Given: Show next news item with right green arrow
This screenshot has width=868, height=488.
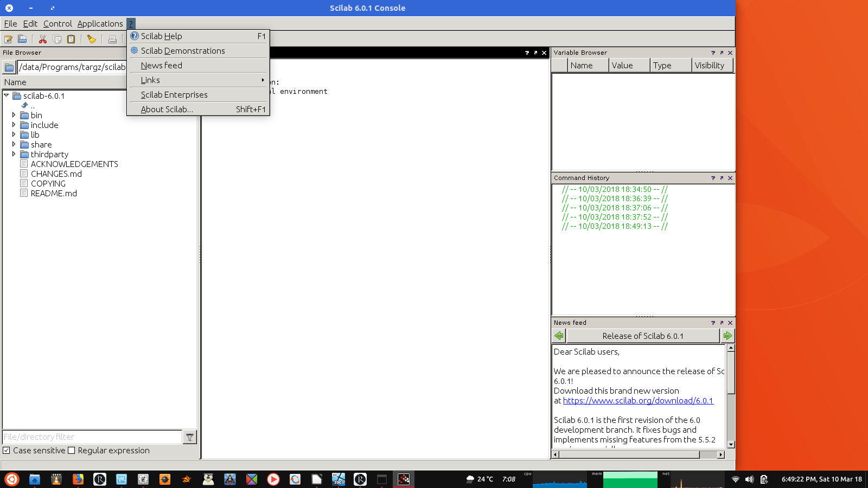Looking at the screenshot, I should (x=727, y=336).
